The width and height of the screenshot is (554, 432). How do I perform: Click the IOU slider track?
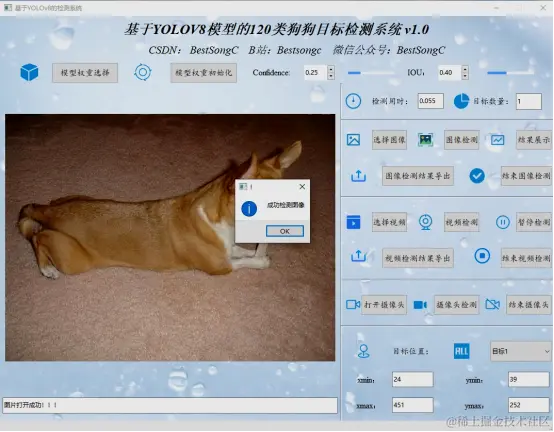tap(511, 73)
